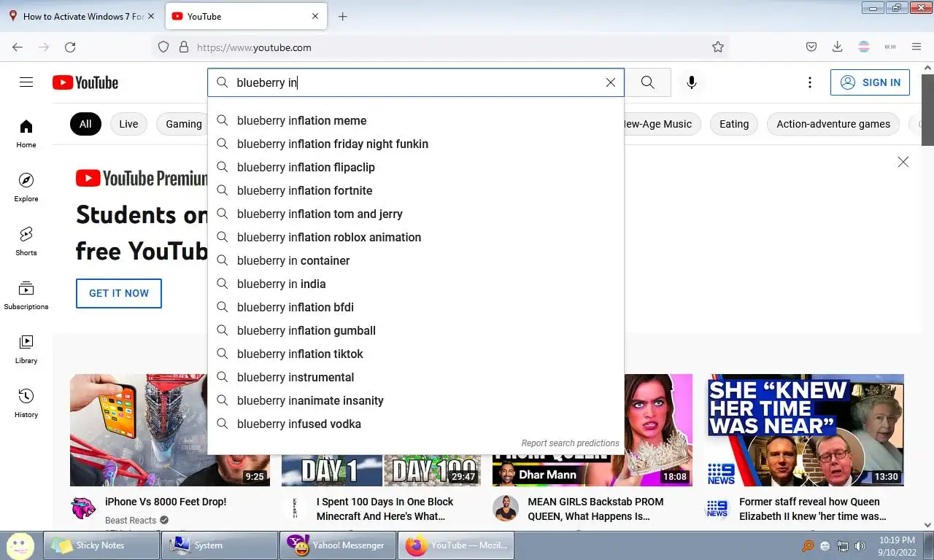Open Yahoo! Messenger from taskbar
The height and width of the screenshot is (560, 934).
click(x=338, y=545)
